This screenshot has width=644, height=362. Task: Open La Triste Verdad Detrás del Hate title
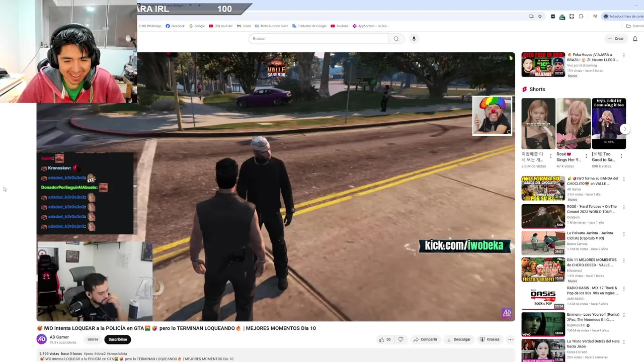(x=593, y=344)
